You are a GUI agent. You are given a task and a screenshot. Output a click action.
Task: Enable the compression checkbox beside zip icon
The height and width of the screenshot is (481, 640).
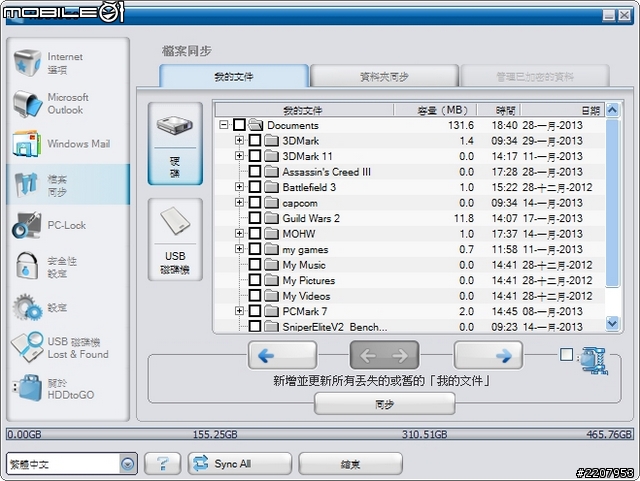coord(566,354)
